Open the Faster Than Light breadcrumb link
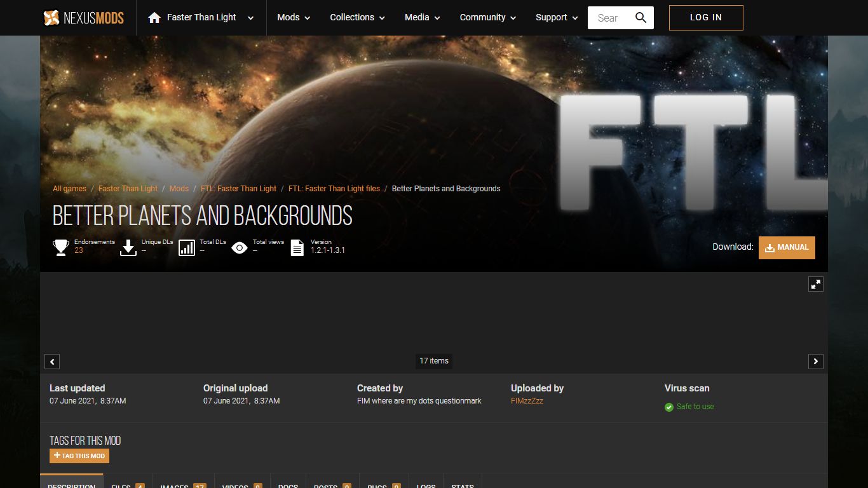 128,189
